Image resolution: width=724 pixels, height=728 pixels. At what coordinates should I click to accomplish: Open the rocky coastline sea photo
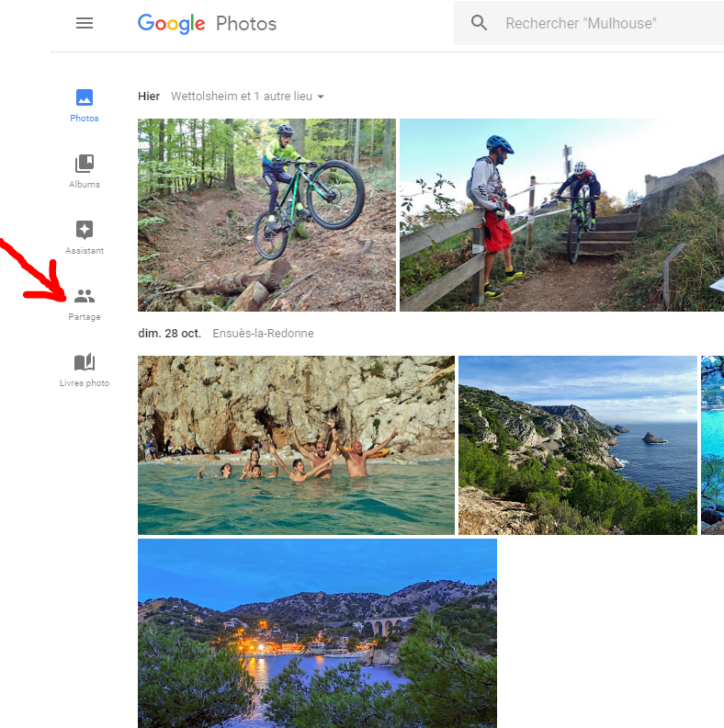[x=577, y=445]
